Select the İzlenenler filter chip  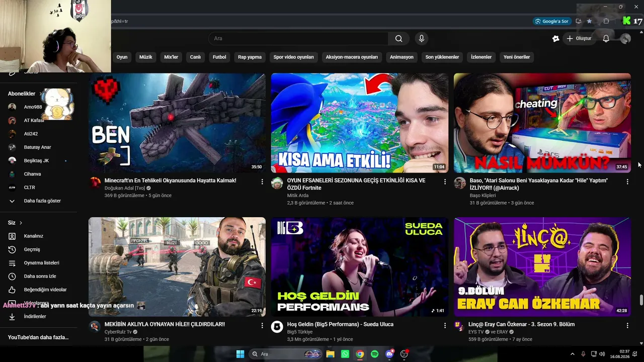click(481, 57)
